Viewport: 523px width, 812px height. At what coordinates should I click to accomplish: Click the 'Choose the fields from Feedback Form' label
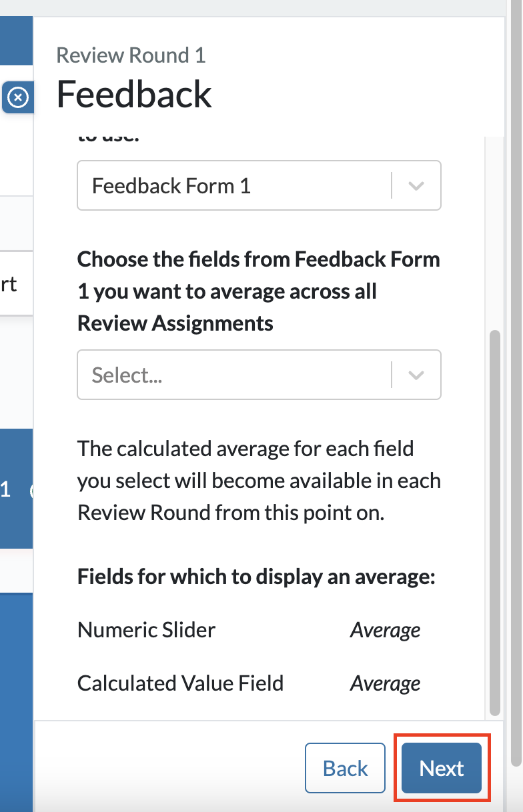(x=259, y=291)
